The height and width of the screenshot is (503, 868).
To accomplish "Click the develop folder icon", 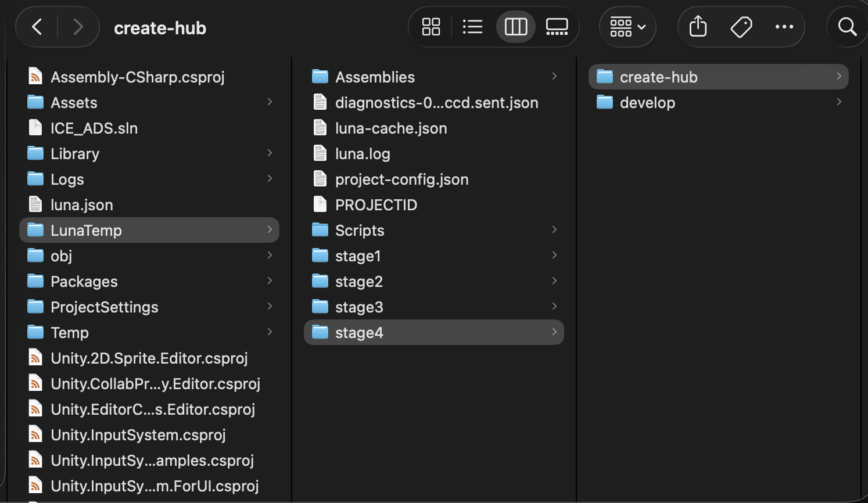I will (x=605, y=102).
